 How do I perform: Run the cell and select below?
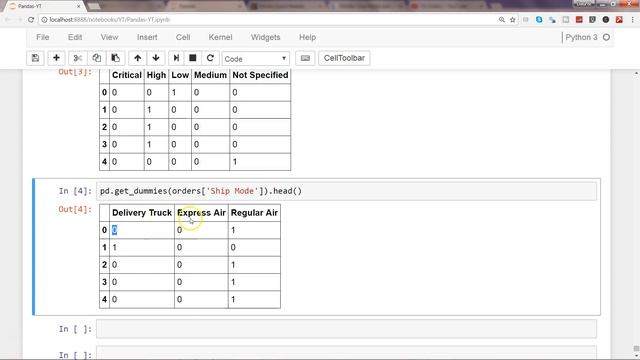click(176, 58)
